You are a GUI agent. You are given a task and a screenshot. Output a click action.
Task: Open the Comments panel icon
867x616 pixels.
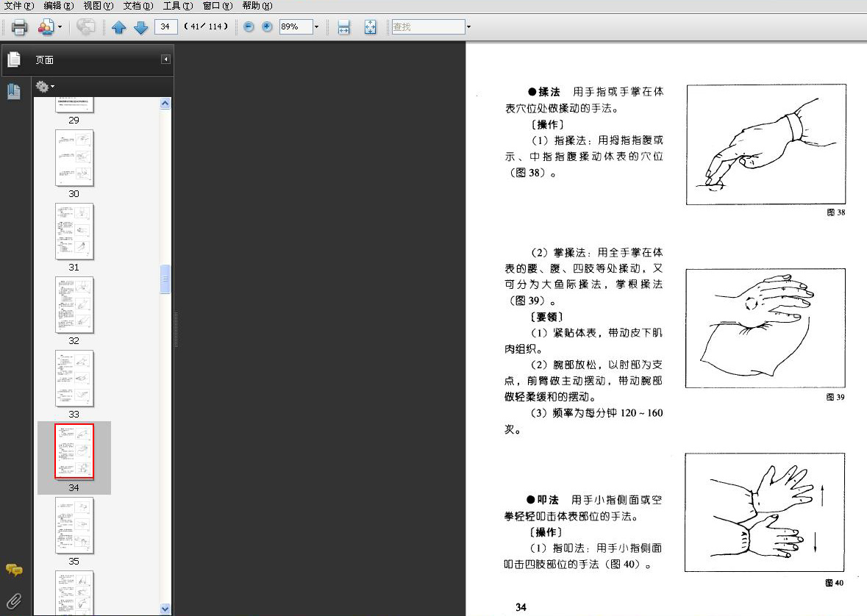tap(15, 570)
